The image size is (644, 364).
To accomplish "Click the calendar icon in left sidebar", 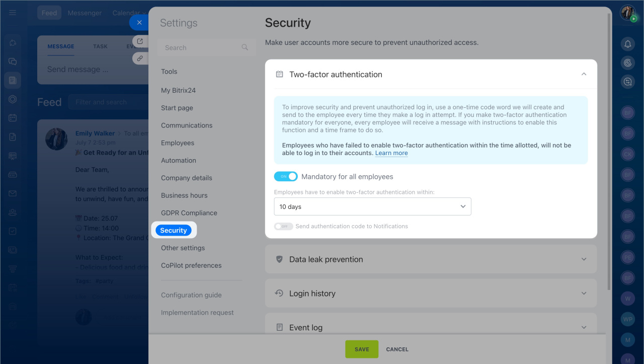I will click(x=13, y=118).
